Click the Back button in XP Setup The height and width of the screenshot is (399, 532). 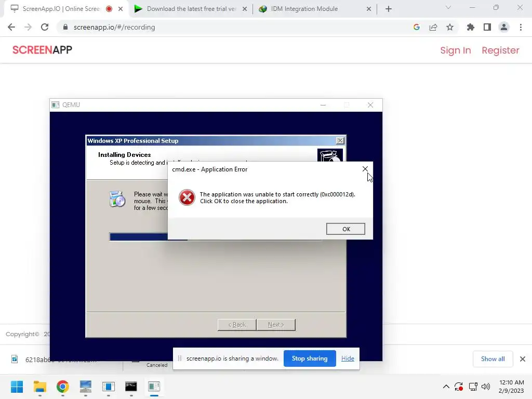pyautogui.click(x=237, y=325)
